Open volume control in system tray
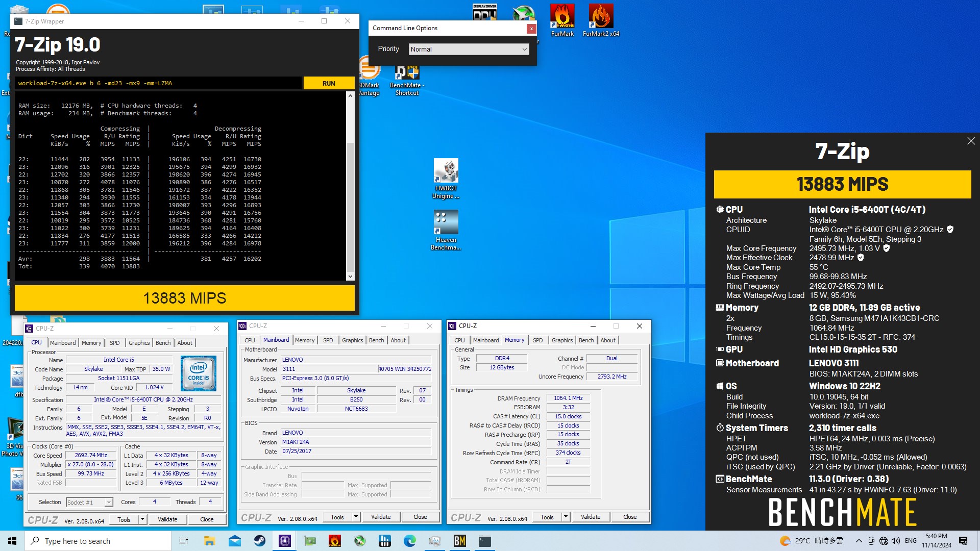 tap(895, 541)
